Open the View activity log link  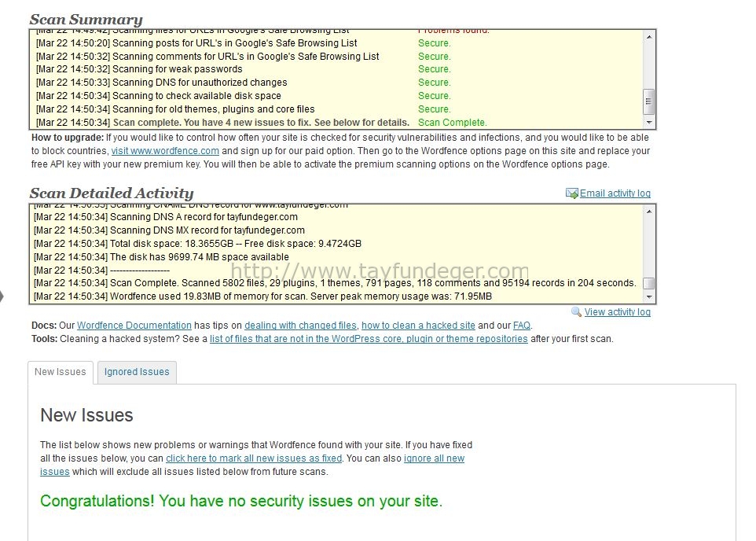pos(618,312)
